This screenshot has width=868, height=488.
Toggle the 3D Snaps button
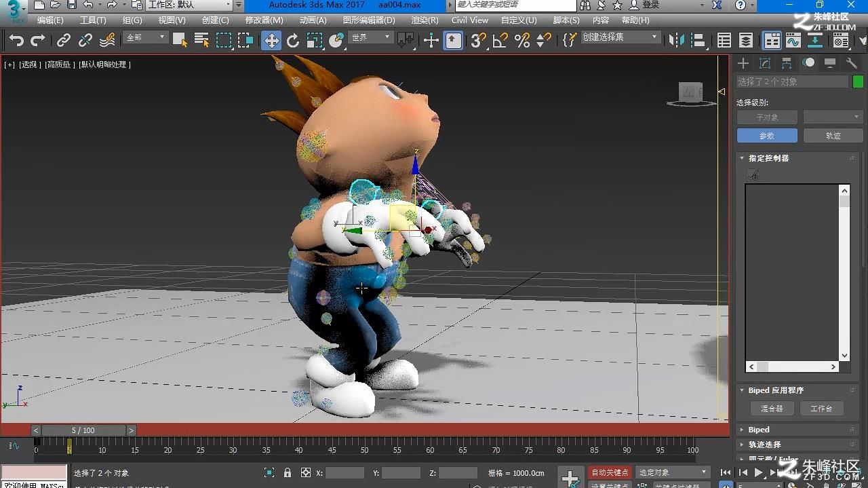pyautogui.click(x=479, y=41)
